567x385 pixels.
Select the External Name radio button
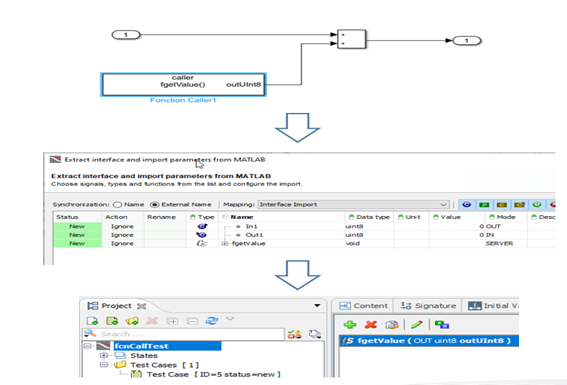154,205
